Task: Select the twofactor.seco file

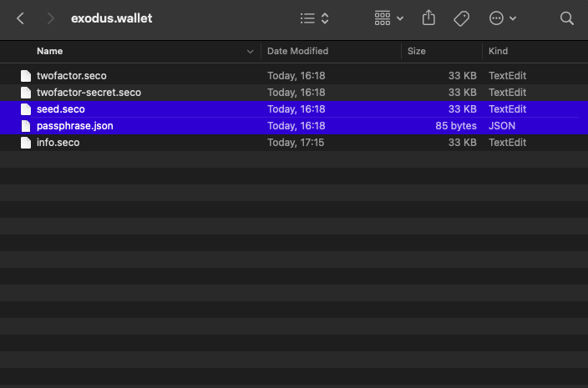Action: click(x=71, y=76)
